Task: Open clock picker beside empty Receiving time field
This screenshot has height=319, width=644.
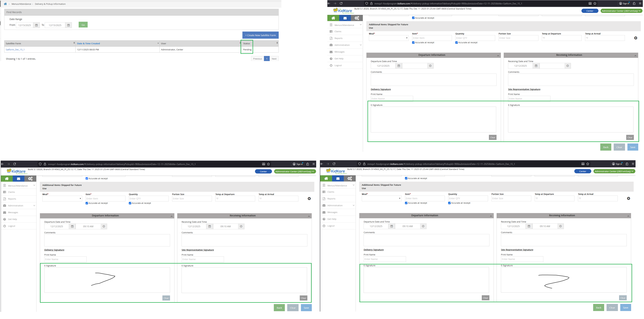Action: tap(568, 66)
